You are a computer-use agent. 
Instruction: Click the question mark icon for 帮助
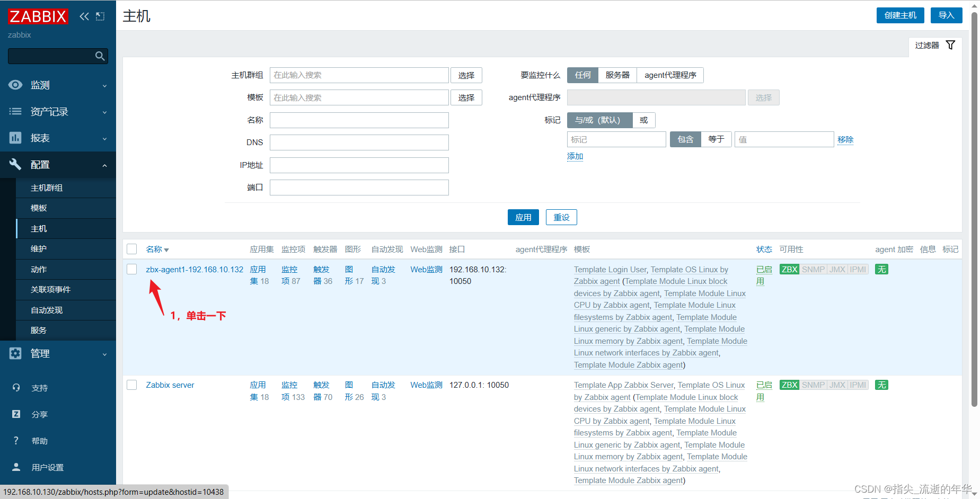pos(16,441)
